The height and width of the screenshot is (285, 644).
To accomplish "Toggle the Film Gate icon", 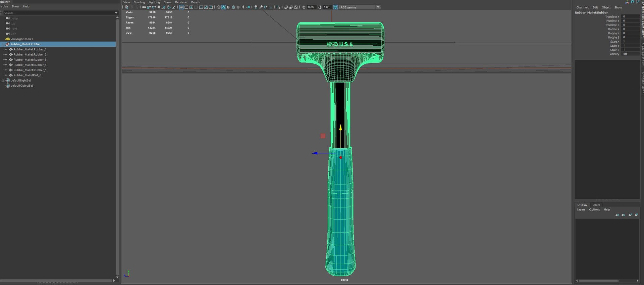I will click(186, 7).
